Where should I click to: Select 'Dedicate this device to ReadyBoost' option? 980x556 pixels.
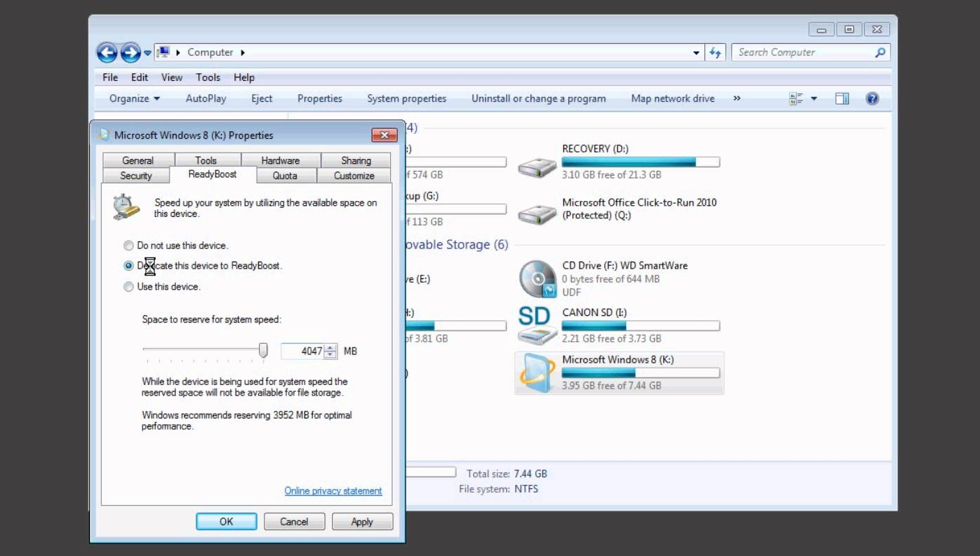coord(128,266)
